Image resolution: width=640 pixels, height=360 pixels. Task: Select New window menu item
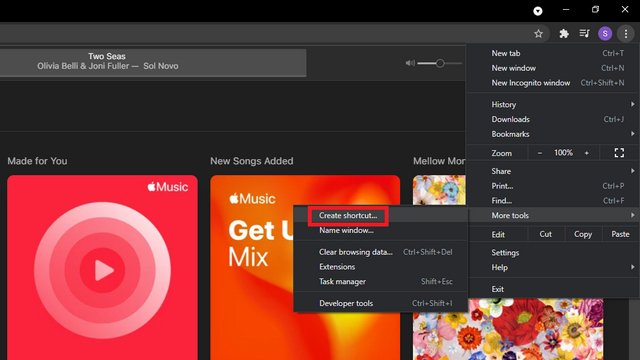(x=552, y=68)
